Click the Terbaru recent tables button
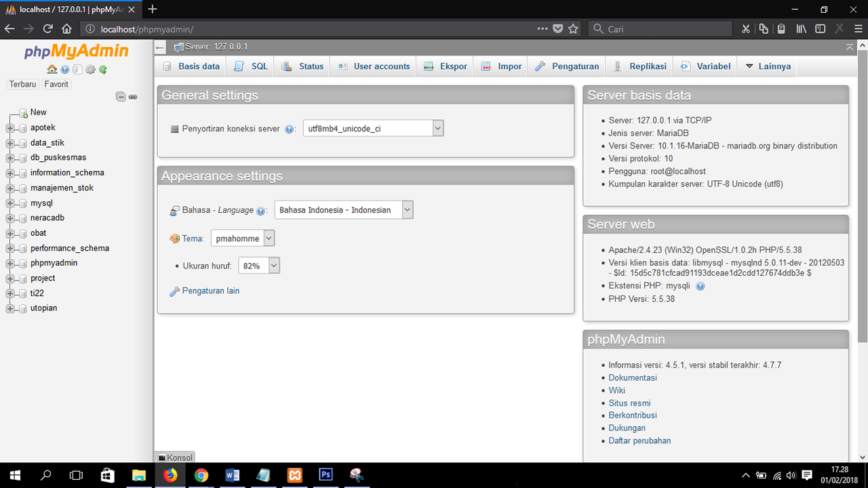This screenshot has width=868, height=488. 23,85
